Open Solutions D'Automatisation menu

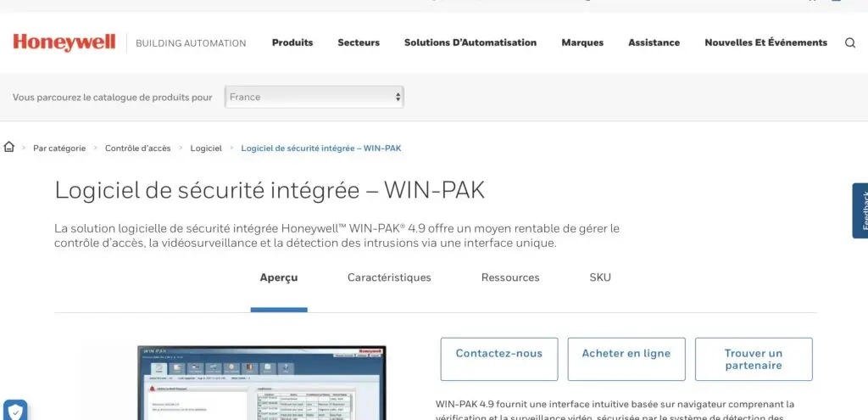[470, 42]
